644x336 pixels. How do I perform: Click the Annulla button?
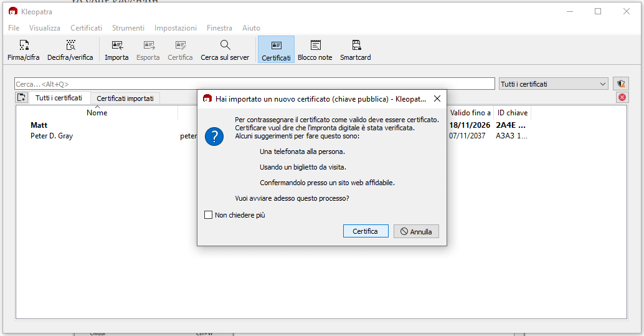click(x=416, y=231)
